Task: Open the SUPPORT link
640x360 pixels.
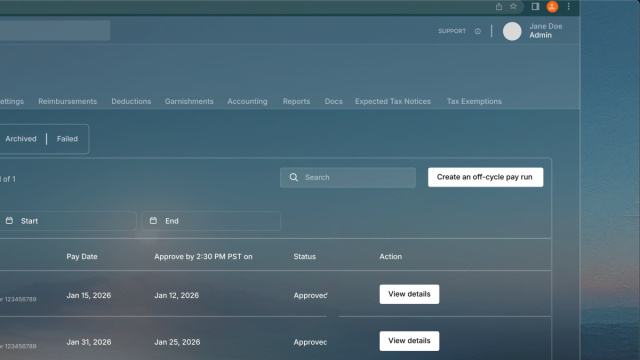Action: tap(452, 31)
